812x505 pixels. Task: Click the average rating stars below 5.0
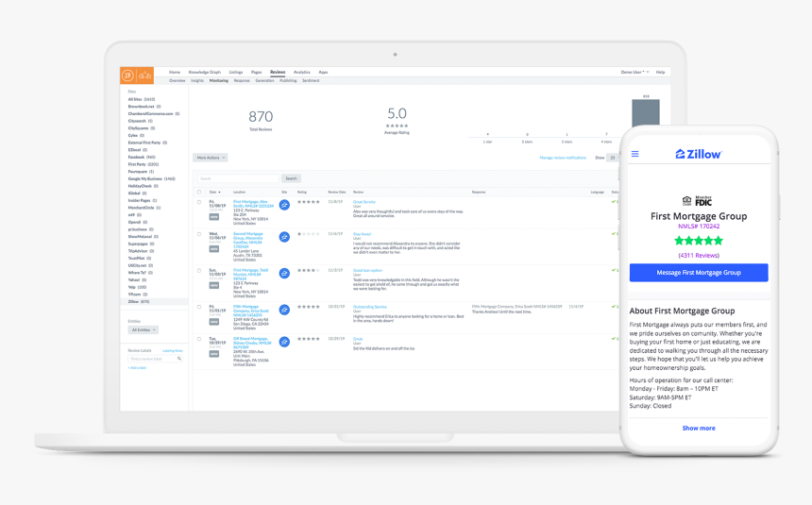pyautogui.click(x=397, y=126)
